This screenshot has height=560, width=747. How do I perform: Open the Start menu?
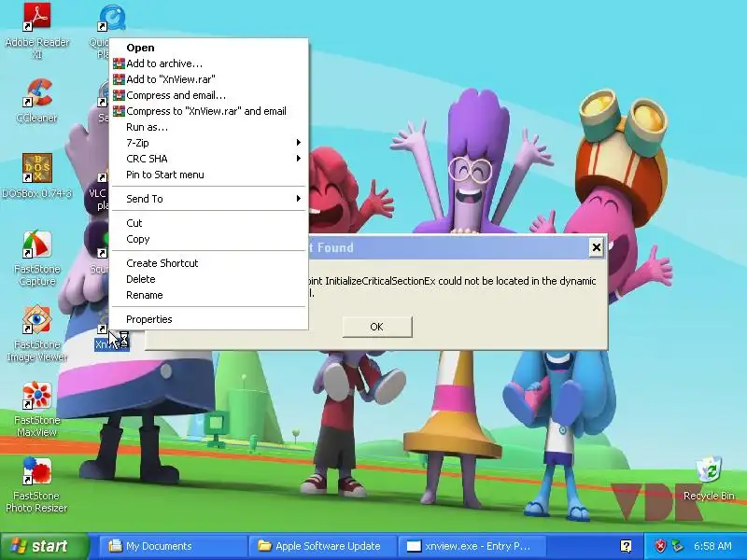[x=45, y=546]
